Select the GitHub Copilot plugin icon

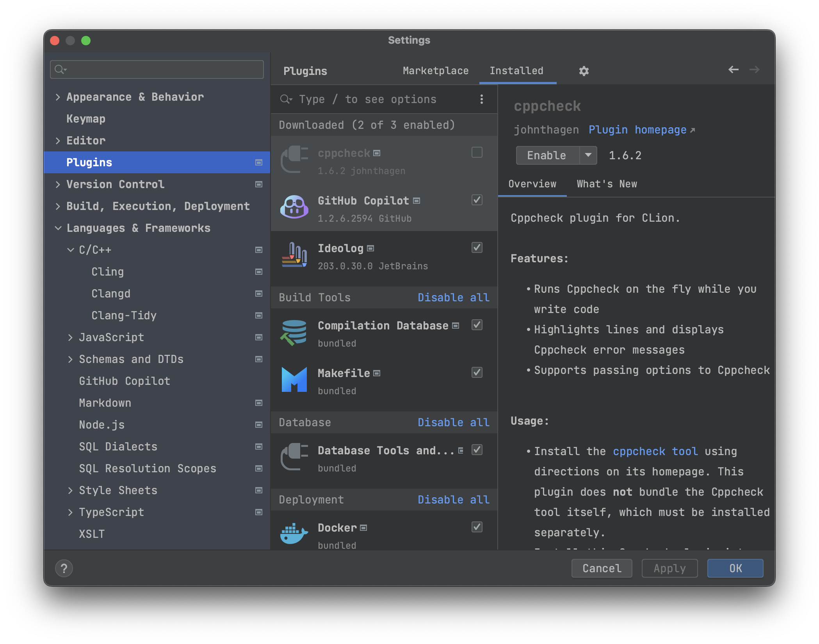[294, 207]
